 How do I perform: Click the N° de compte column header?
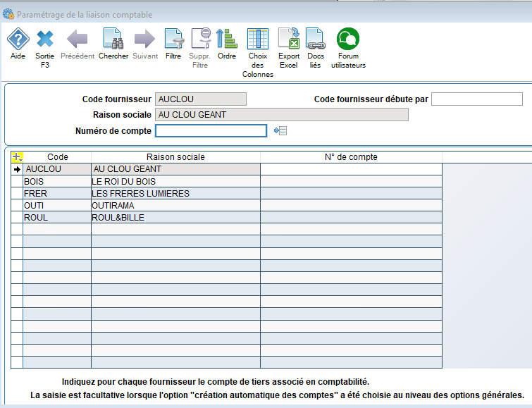(x=351, y=157)
